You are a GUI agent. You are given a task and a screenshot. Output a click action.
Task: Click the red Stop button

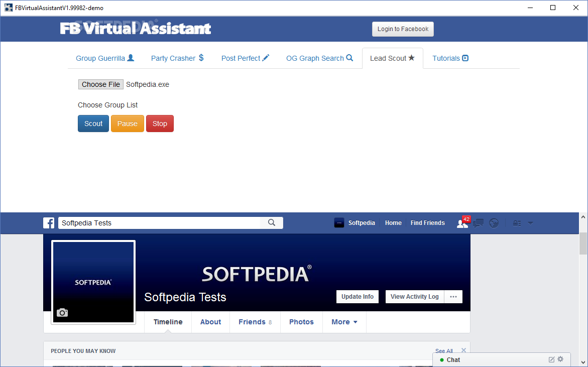[160, 124]
